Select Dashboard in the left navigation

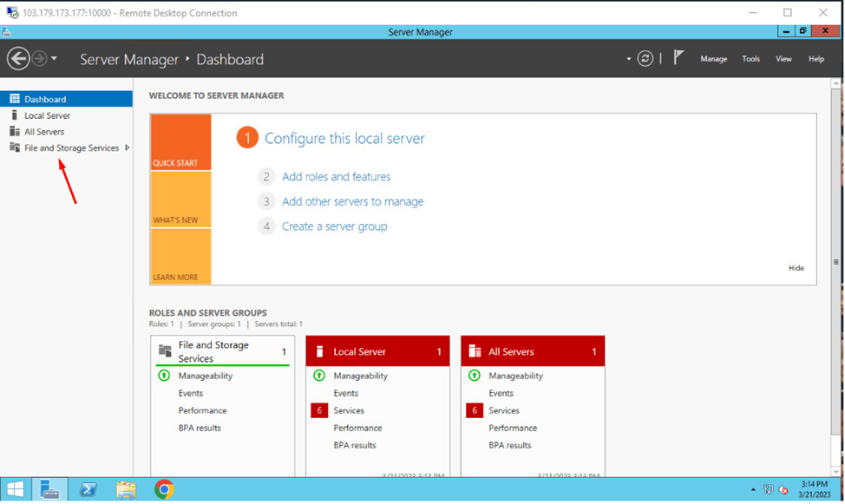[x=66, y=99]
